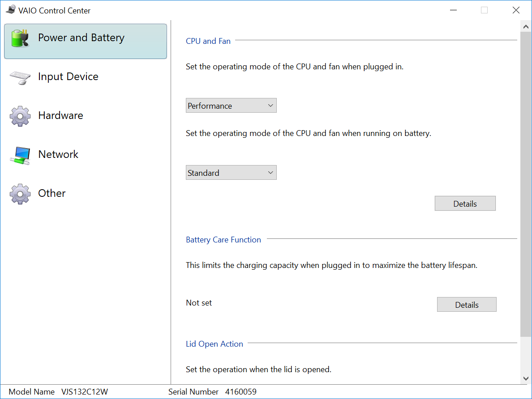The image size is (532, 399).
Task: Open the Power and Battery section
Action: [x=86, y=41]
